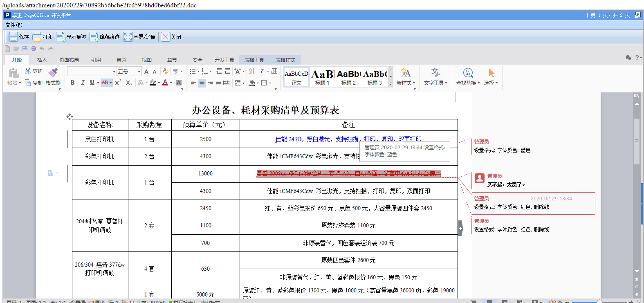Click the red font color button
This screenshot has width=644, height=303.
click(165, 83)
